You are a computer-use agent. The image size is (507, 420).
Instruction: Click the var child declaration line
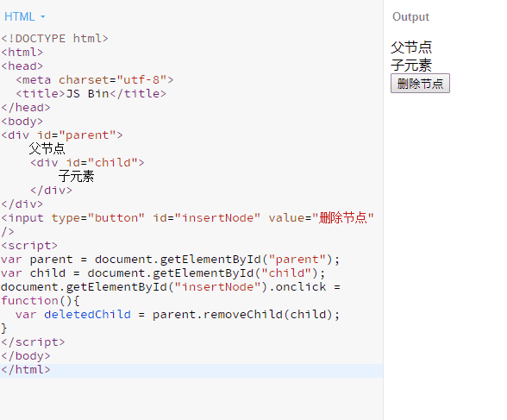point(163,273)
